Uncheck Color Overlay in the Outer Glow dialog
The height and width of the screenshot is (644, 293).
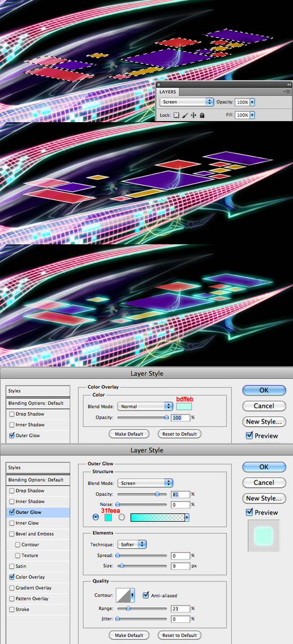click(12, 577)
